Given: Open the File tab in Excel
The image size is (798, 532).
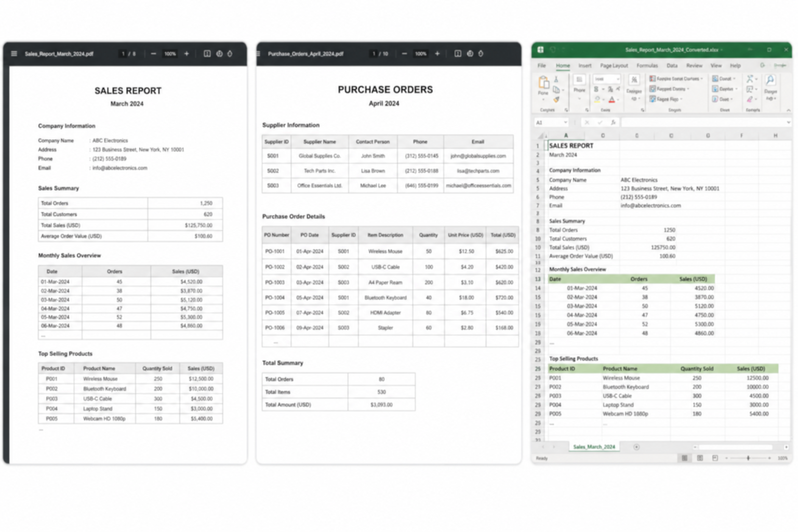Looking at the screenshot, I should point(541,65).
